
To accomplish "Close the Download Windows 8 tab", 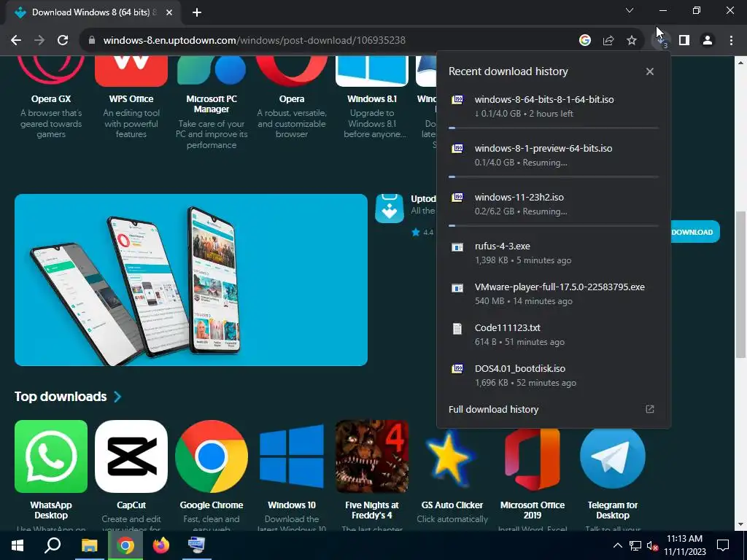I will (x=169, y=12).
